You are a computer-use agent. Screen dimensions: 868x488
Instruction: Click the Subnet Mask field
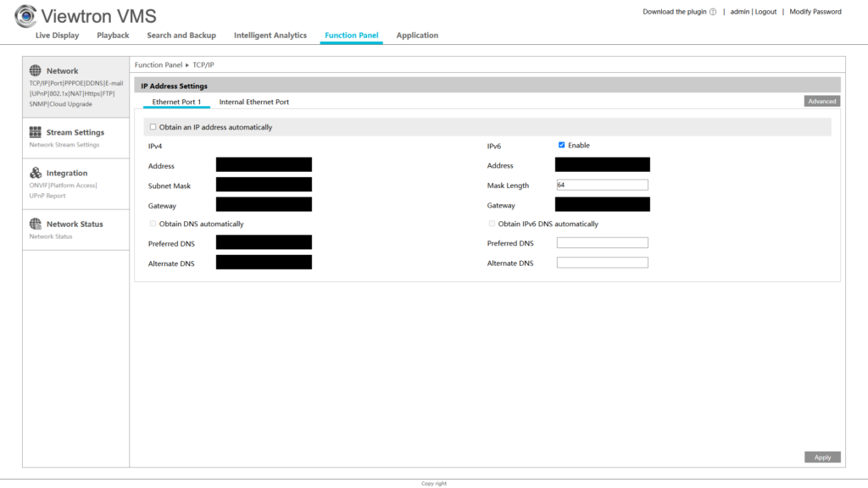(x=264, y=184)
